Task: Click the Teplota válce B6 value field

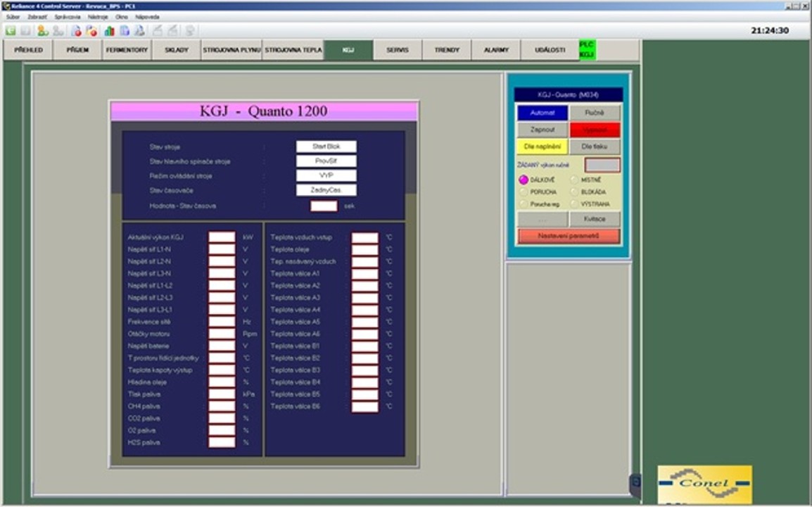Action: coord(365,406)
